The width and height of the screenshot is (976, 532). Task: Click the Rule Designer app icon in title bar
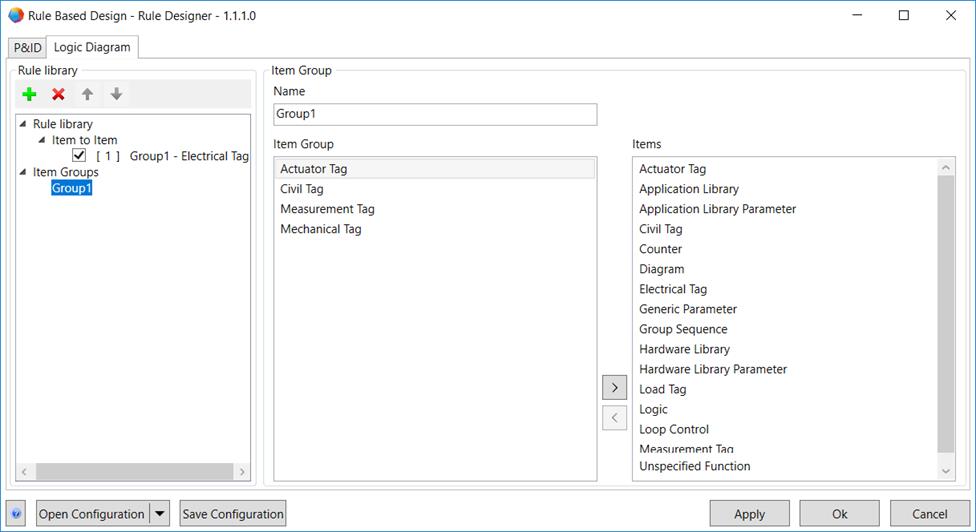click(x=15, y=15)
